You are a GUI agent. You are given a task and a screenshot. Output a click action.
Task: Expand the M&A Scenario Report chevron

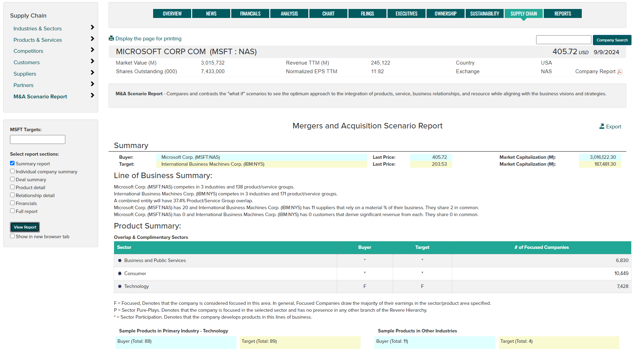pyautogui.click(x=92, y=95)
